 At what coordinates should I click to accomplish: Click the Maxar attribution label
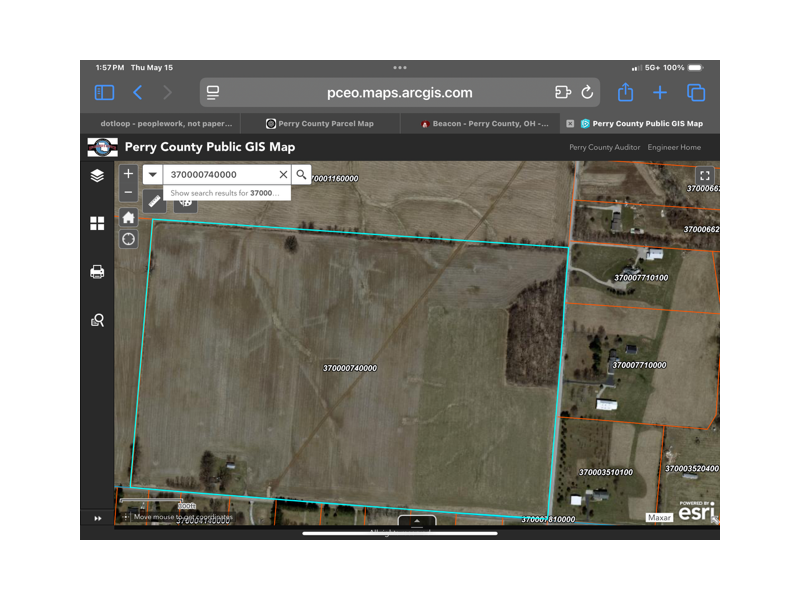pyautogui.click(x=659, y=517)
